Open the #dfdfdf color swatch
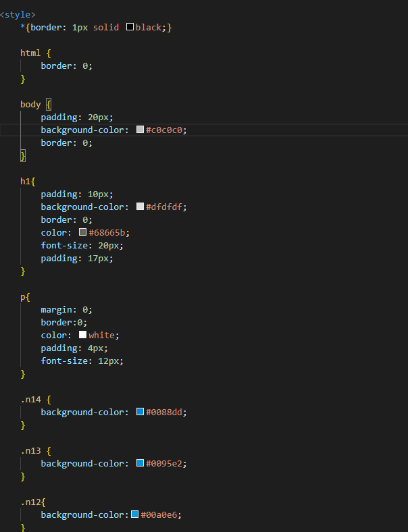This screenshot has height=532, width=408. pos(141,207)
